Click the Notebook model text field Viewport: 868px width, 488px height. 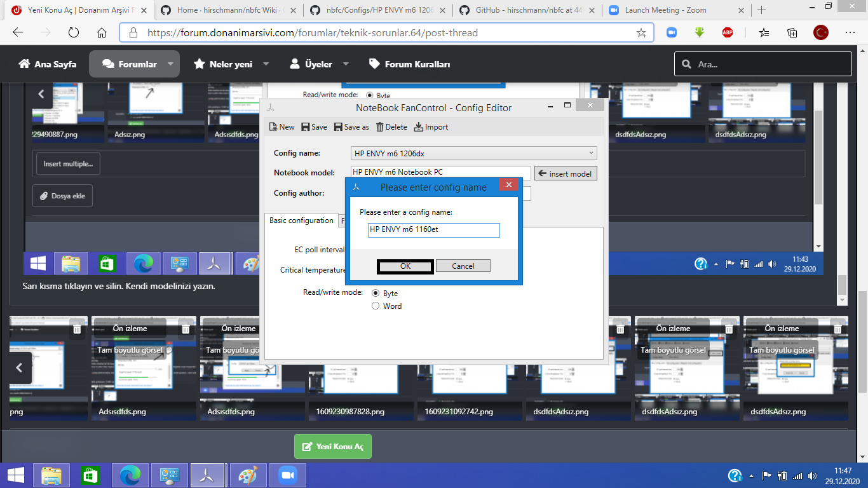pos(440,173)
